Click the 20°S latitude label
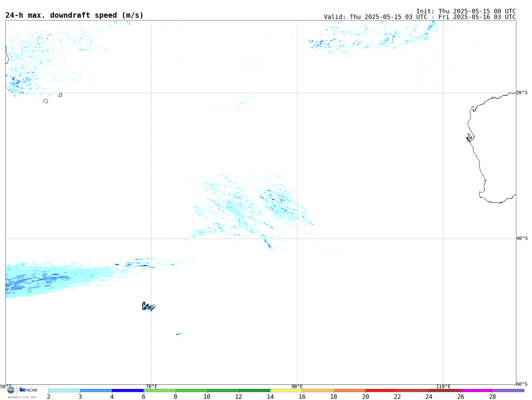Image resolution: width=532 pixels, height=400 pixels. [x=522, y=93]
